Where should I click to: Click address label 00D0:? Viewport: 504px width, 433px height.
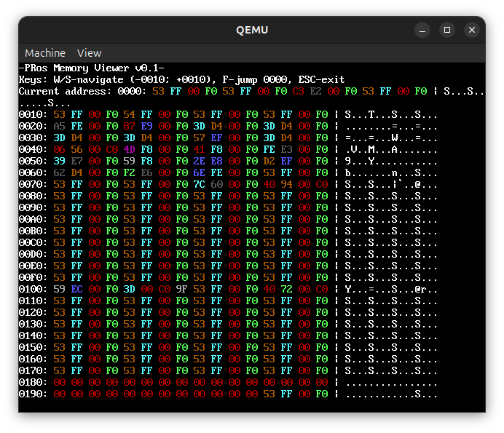tap(33, 255)
